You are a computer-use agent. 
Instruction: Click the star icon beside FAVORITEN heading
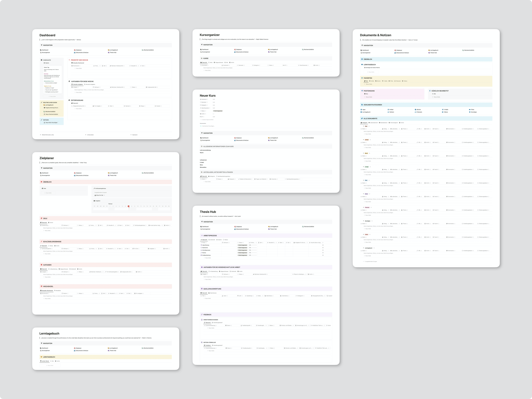coord(362,78)
